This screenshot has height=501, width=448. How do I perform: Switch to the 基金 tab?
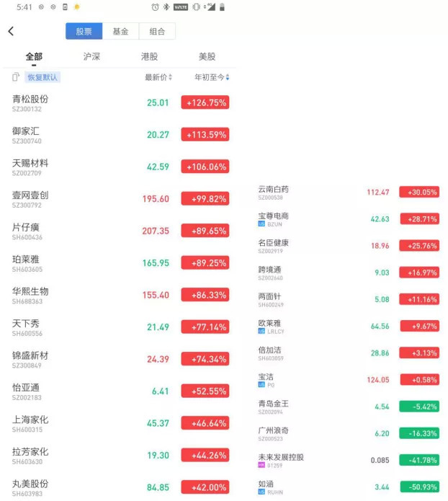(x=121, y=31)
